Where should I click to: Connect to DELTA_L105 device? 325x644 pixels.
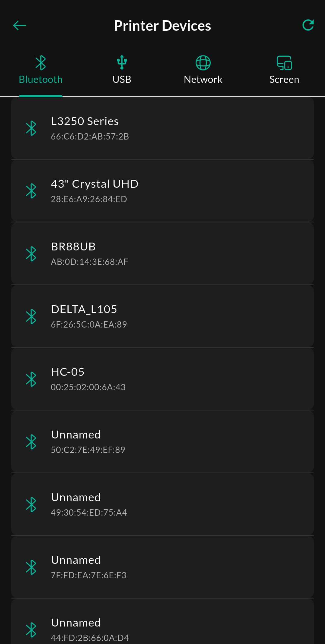point(162,316)
